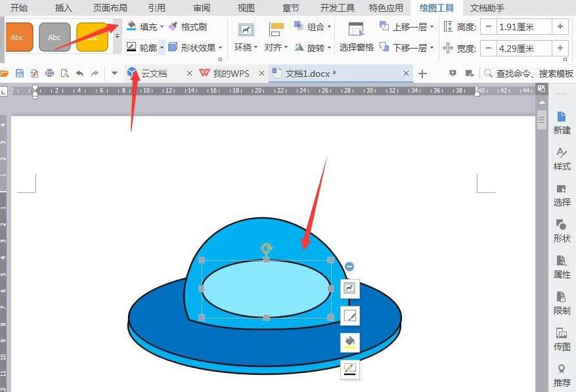Open the 轮廓 dropdown arrow
This screenshot has width=576, height=392.
pos(162,48)
